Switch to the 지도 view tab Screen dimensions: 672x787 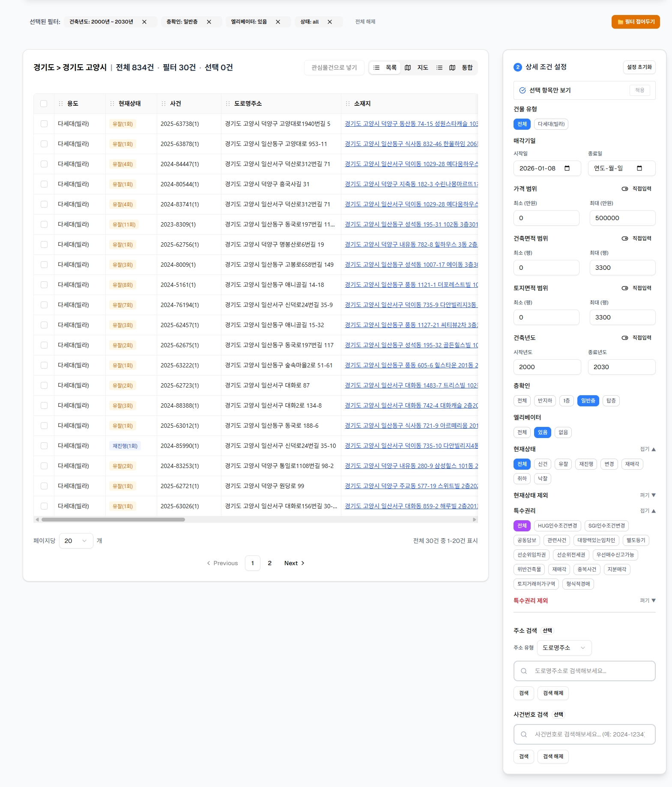pos(417,68)
